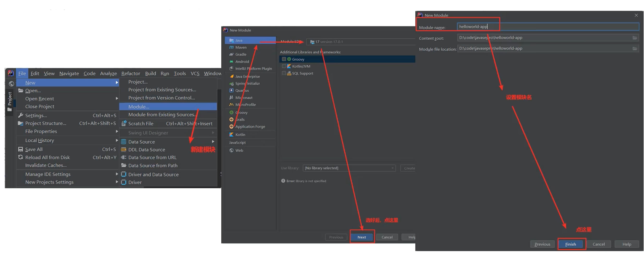Open the Module SDK dropdown
Screen dimensions: 644x255
(360, 42)
